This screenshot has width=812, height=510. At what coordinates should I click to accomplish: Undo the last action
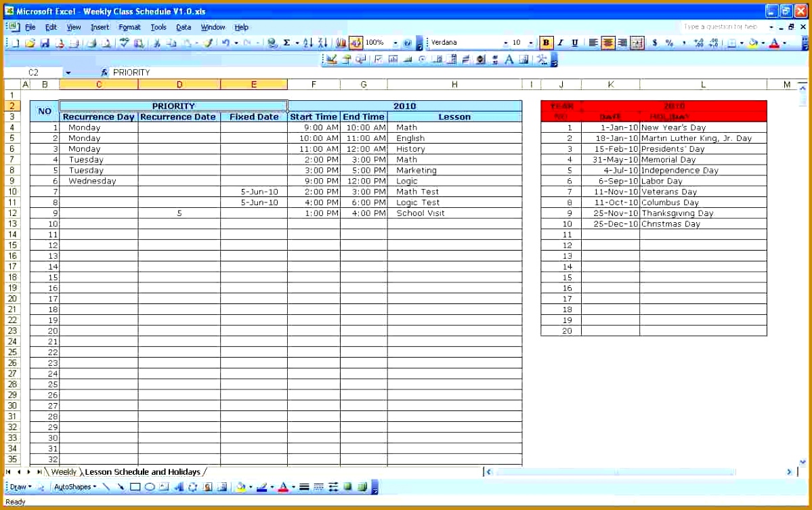click(x=226, y=43)
